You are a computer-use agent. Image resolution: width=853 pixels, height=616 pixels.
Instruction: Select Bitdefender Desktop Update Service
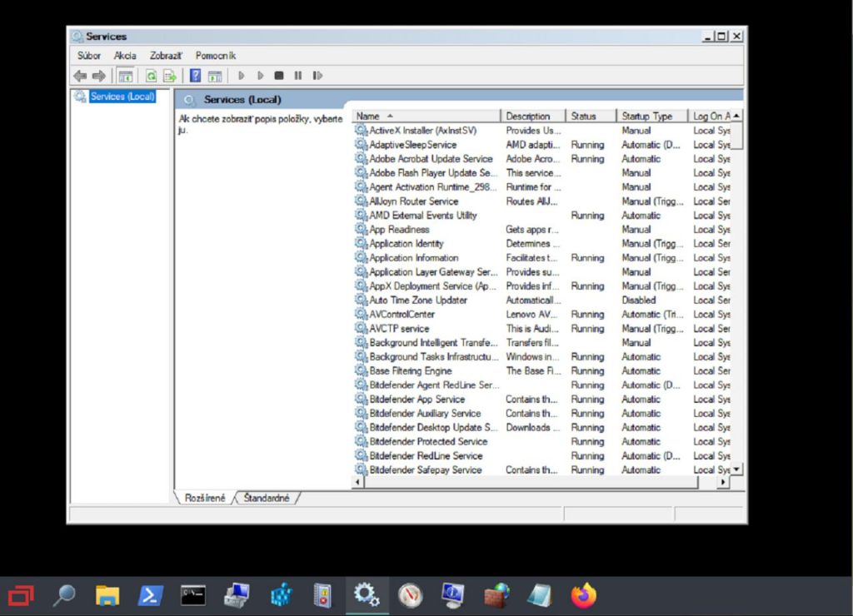(x=541, y=427)
